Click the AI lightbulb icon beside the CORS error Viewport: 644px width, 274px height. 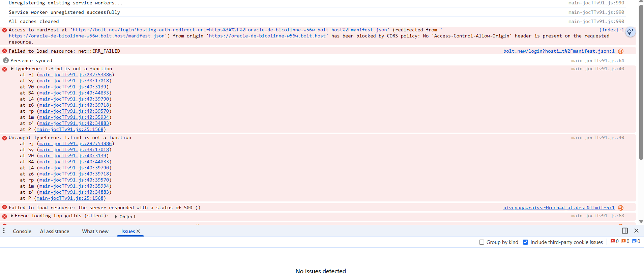point(630,32)
